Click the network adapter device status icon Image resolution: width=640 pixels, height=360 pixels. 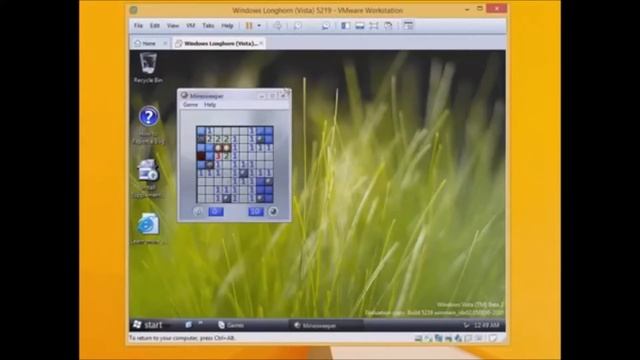click(x=439, y=338)
